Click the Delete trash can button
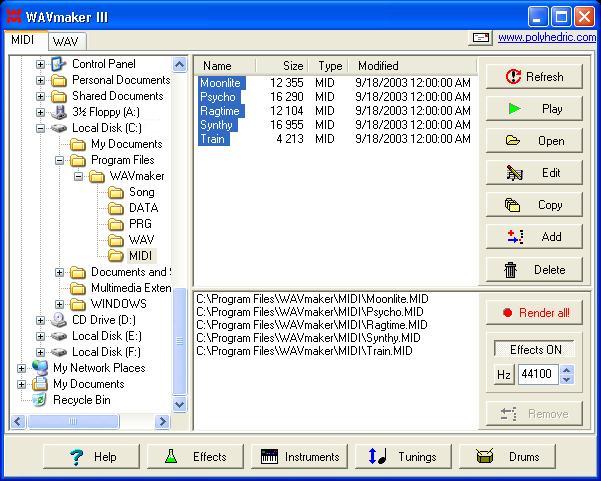This screenshot has width=601, height=481. [x=534, y=269]
